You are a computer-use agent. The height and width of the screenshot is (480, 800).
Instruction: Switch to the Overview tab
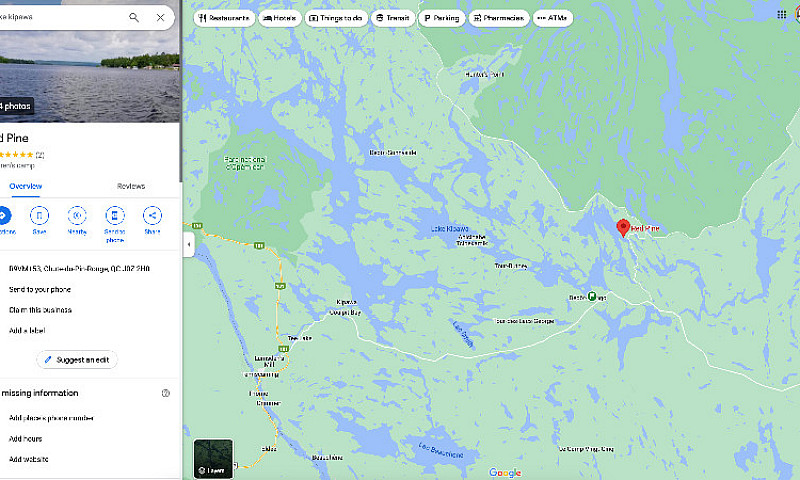click(x=26, y=186)
